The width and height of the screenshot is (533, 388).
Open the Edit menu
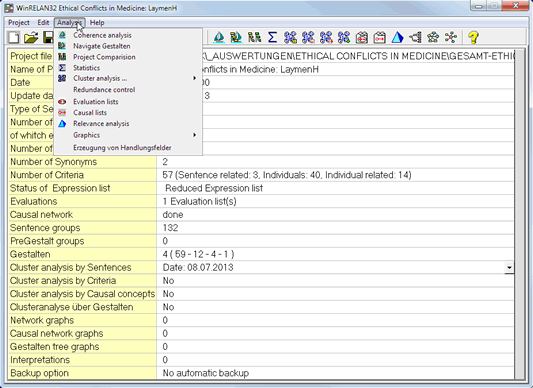[x=43, y=22]
